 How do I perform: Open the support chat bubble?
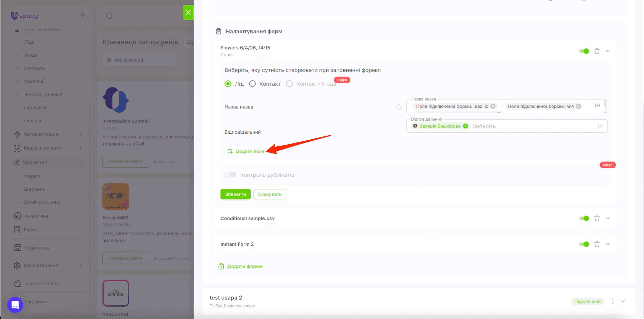coord(15,305)
